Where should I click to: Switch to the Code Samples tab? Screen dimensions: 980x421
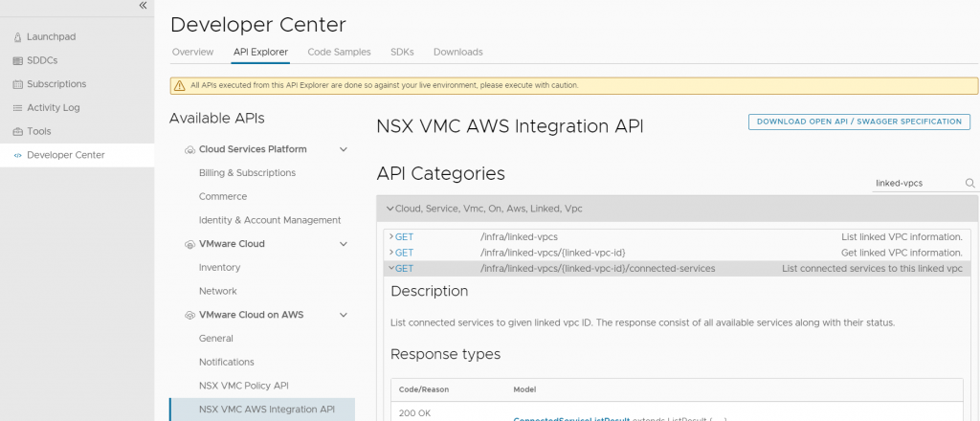coord(340,52)
